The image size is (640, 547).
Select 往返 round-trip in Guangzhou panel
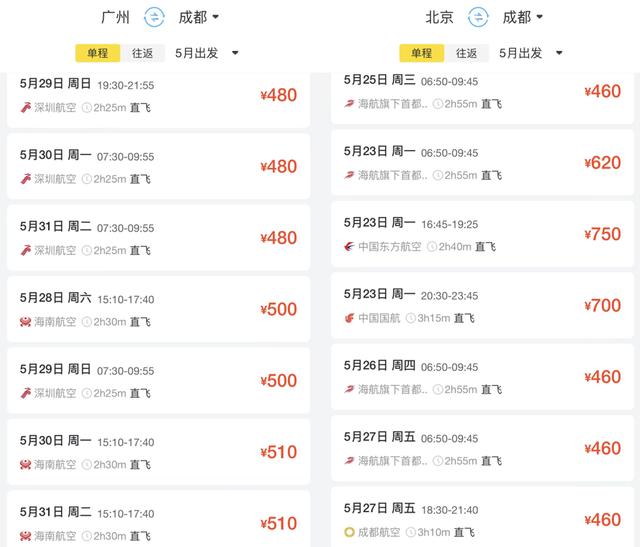click(x=144, y=53)
